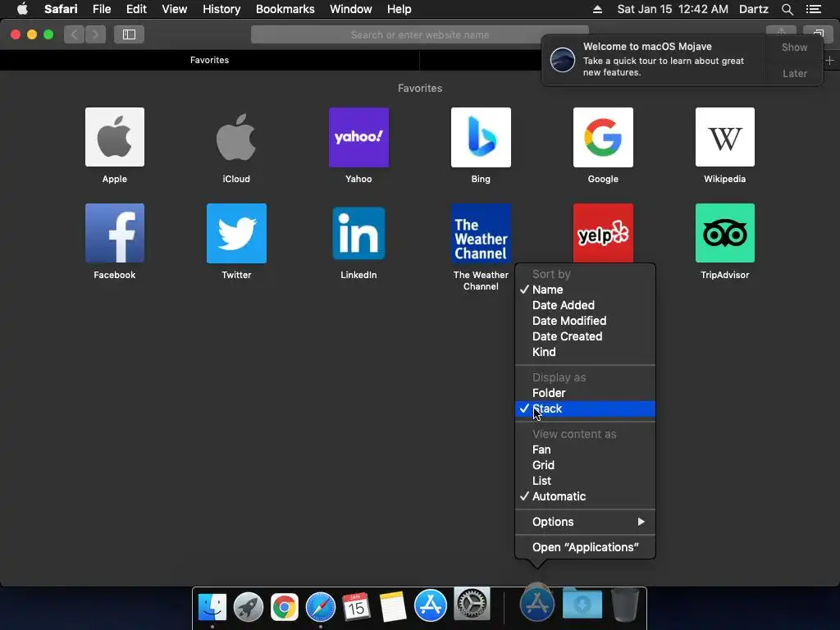
Task: Open the File menu
Action: coord(101,9)
